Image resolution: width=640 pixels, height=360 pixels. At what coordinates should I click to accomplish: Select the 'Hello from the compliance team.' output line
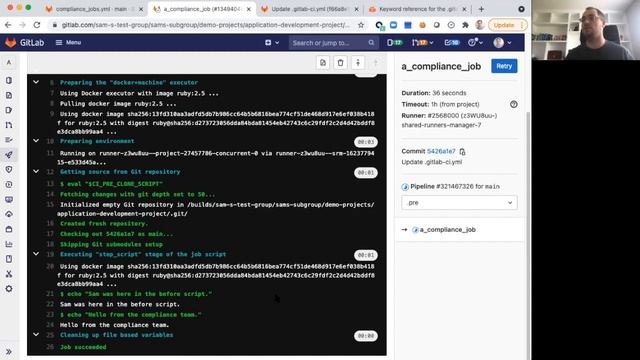pyautogui.click(x=114, y=325)
